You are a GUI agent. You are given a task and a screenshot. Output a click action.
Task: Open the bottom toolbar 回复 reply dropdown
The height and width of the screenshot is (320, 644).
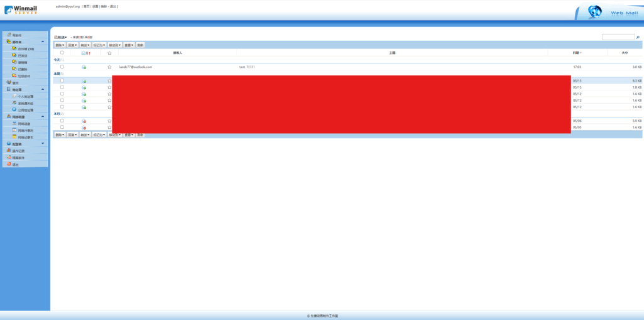pyautogui.click(x=73, y=135)
